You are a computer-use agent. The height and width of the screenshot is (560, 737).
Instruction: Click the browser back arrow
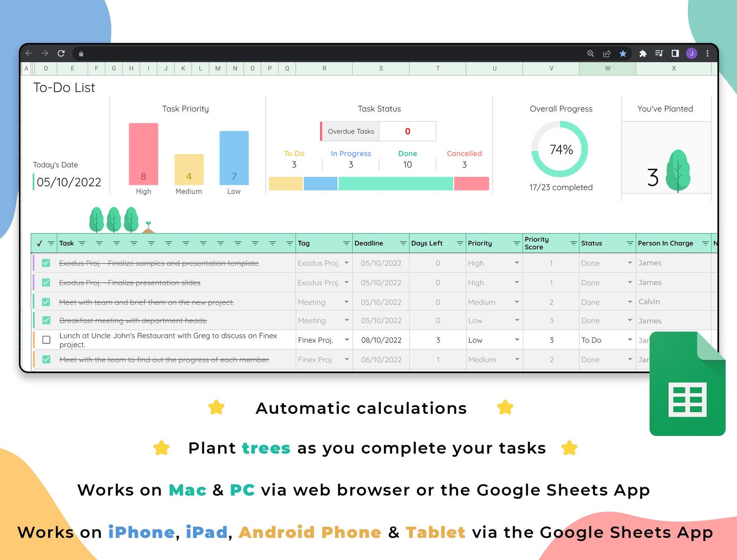click(29, 53)
